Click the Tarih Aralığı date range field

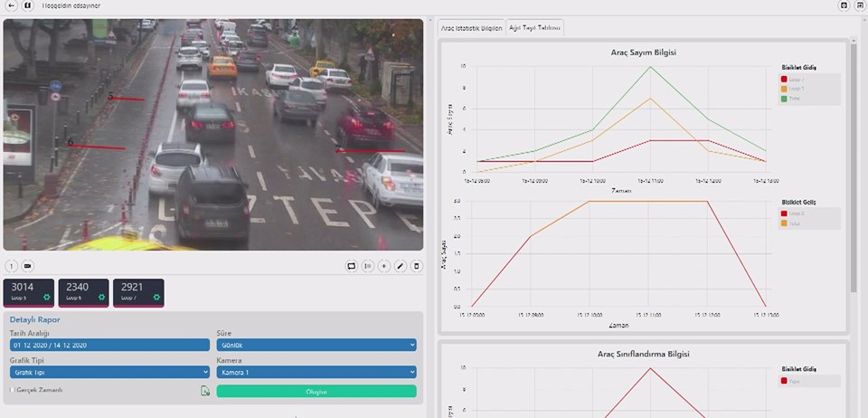coord(109,345)
